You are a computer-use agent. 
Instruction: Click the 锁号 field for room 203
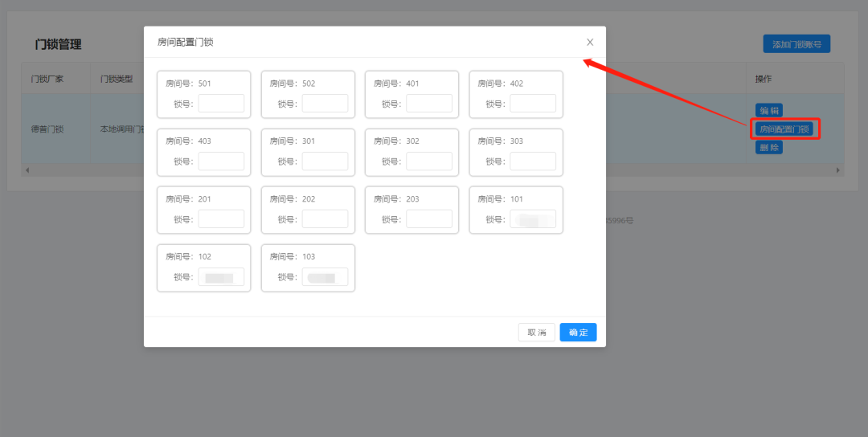(429, 219)
